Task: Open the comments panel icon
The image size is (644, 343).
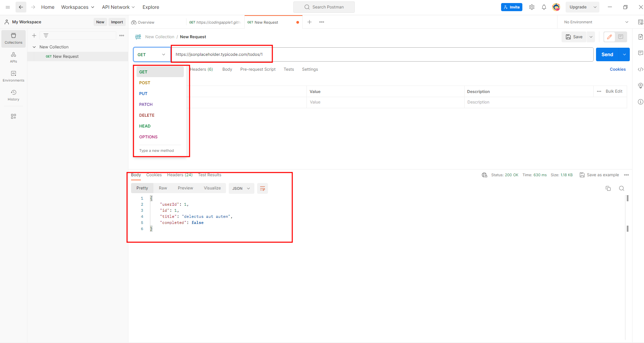Action: [641, 53]
